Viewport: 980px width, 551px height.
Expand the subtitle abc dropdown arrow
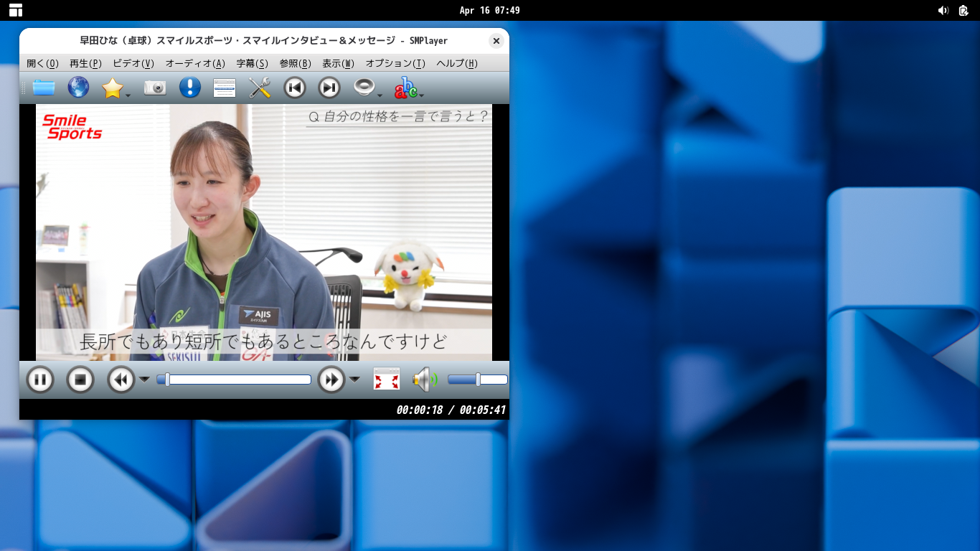tap(422, 95)
